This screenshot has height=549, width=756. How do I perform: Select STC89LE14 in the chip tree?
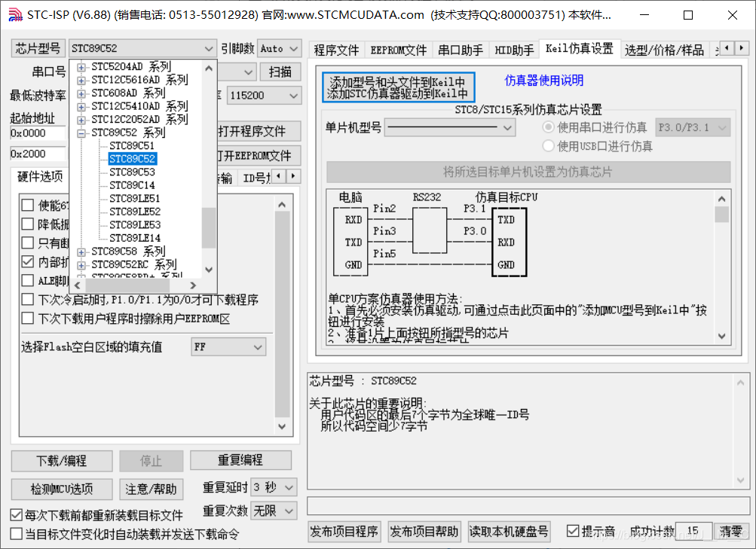pos(134,238)
